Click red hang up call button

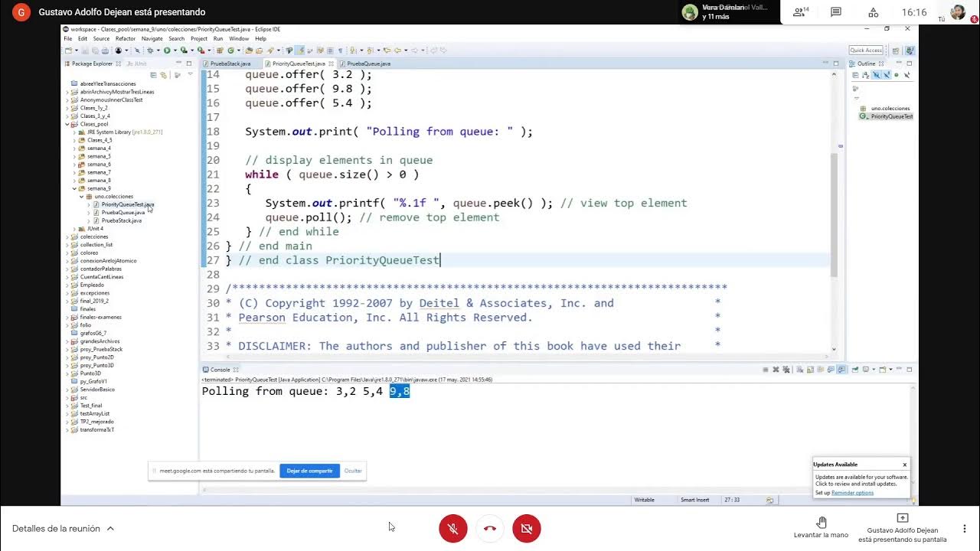pos(490,529)
